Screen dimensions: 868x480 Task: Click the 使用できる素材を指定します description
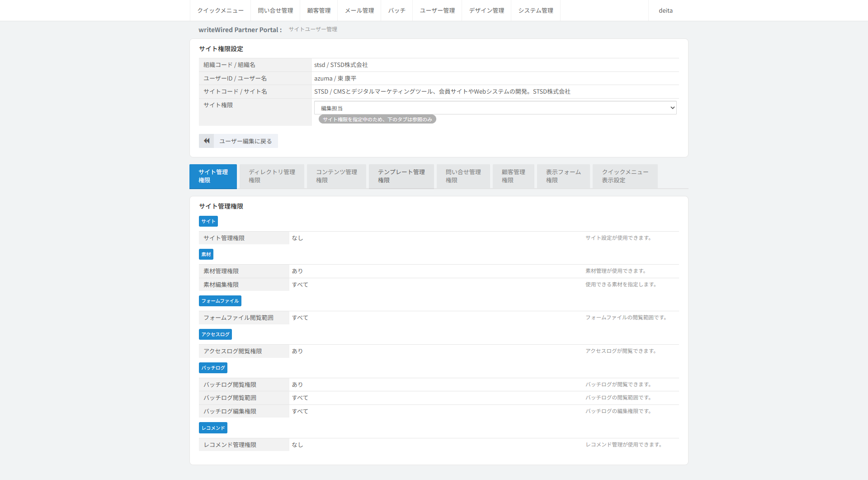[x=621, y=285]
